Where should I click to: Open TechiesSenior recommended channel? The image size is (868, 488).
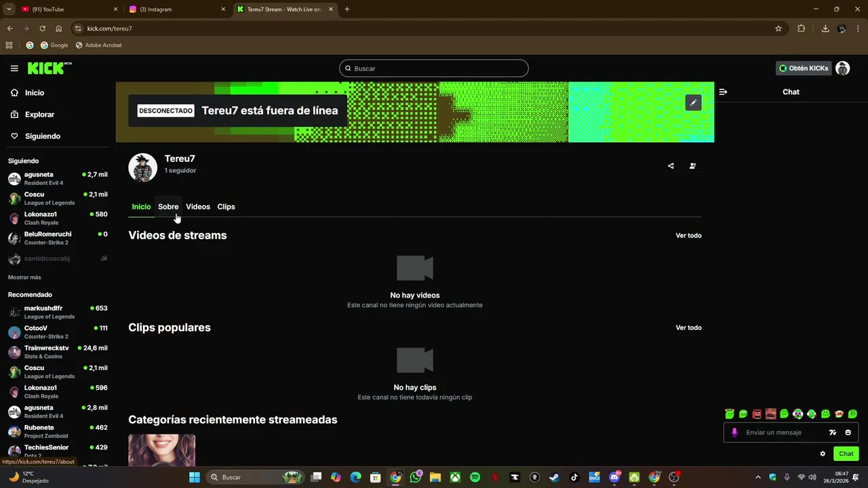click(57, 451)
